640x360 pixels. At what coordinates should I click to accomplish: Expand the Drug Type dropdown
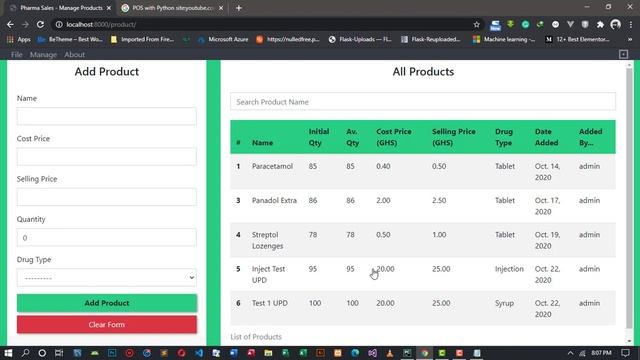pos(107,278)
